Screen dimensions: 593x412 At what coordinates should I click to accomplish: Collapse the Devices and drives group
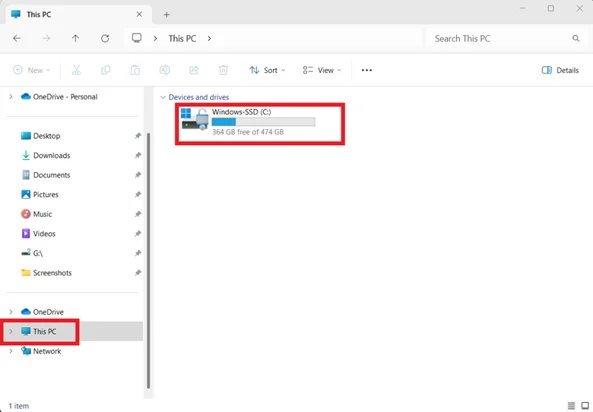[163, 97]
